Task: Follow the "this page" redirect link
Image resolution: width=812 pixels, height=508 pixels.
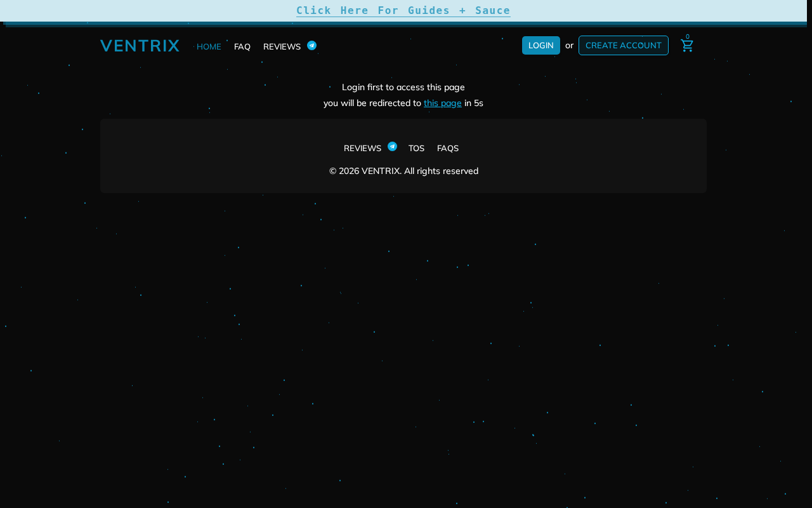Action: (443, 103)
